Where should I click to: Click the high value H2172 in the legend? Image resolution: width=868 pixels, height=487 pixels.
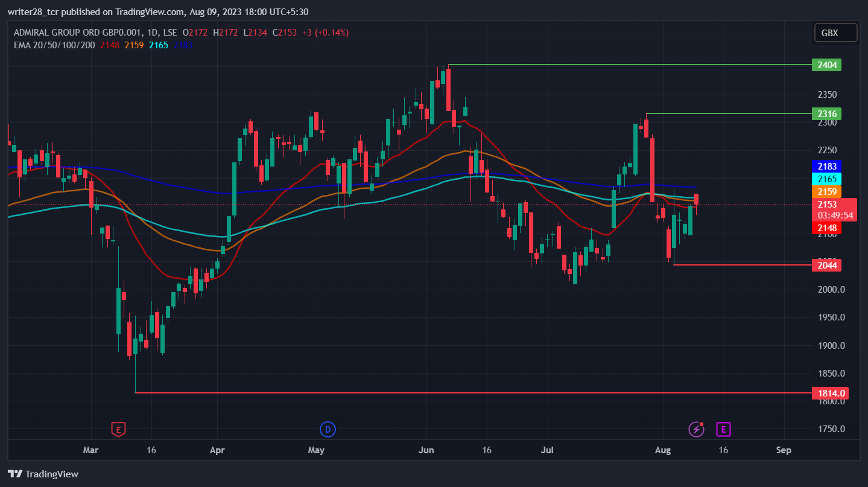point(226,33)
